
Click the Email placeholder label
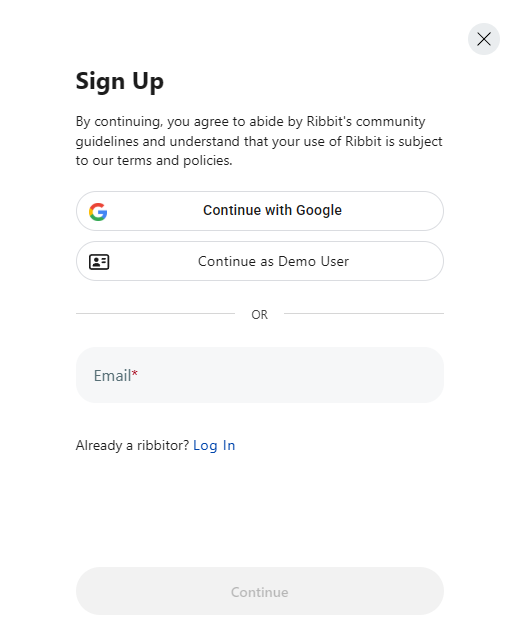click(x=112, y=376)
